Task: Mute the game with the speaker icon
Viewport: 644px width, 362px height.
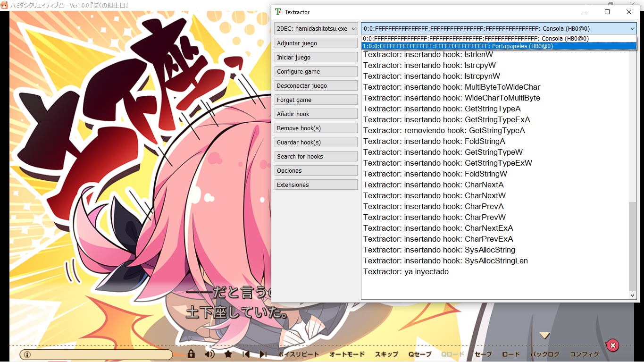Action: click(209, 354)
